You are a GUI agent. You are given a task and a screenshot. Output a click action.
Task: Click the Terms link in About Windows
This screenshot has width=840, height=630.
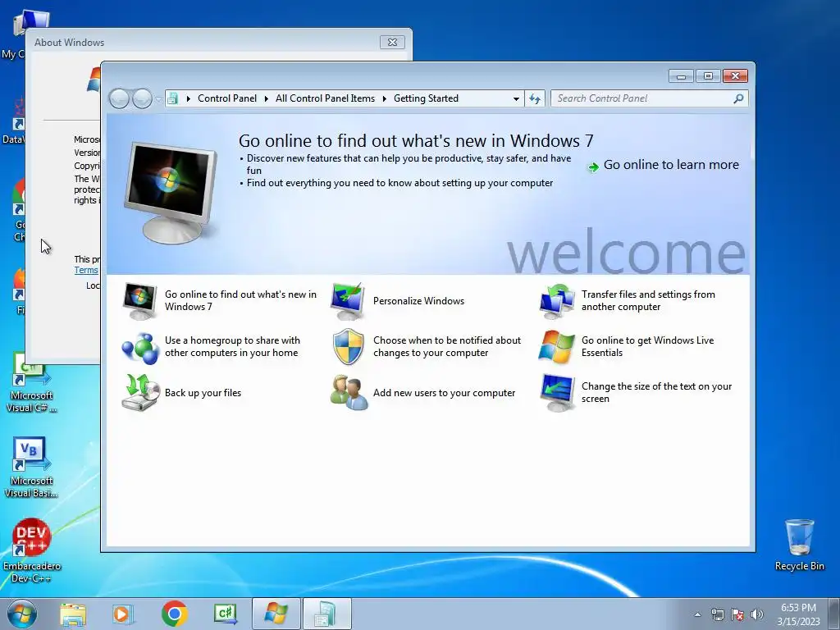[x=86, y=270]
